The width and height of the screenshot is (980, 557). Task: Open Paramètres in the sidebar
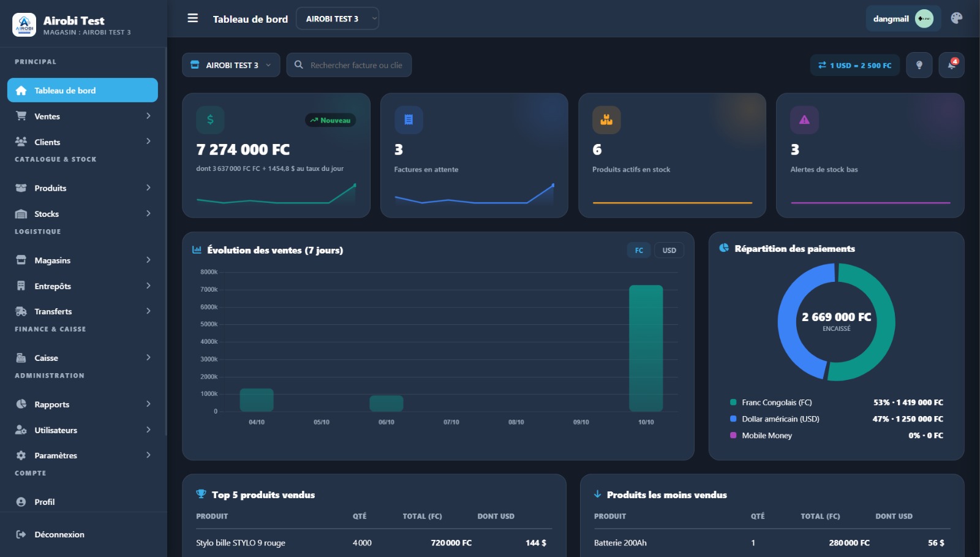(x=83, y=455)
